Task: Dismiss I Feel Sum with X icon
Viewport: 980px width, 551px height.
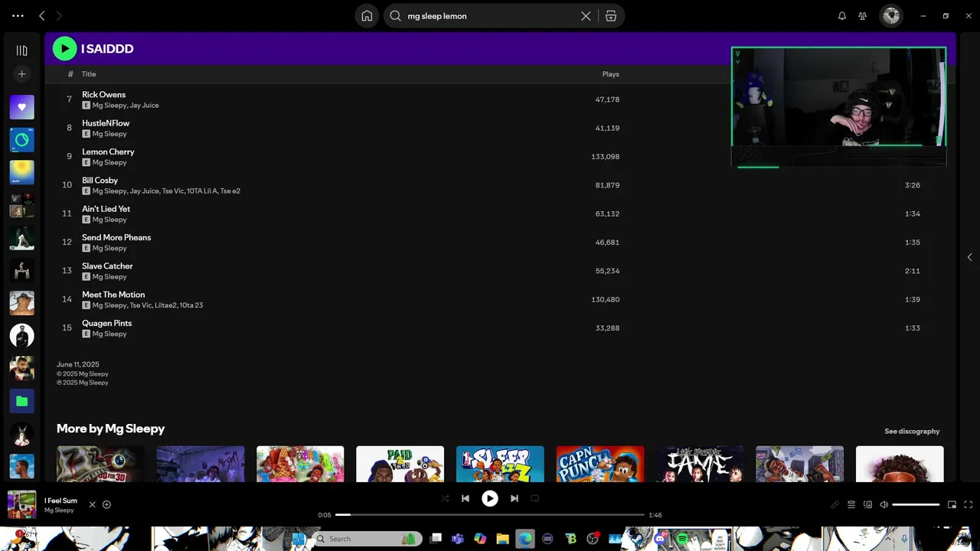Action: 92,504
